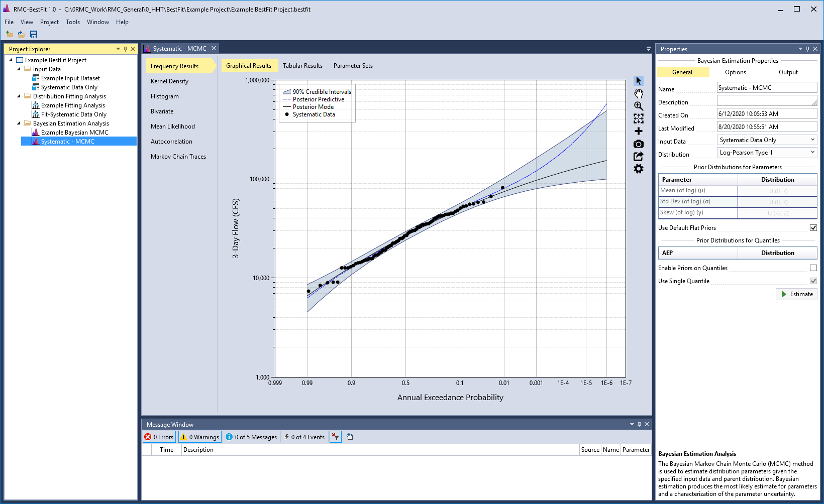
Task: Click the copy icon in the Message Window toolbar
Action: tap(349, 437)
